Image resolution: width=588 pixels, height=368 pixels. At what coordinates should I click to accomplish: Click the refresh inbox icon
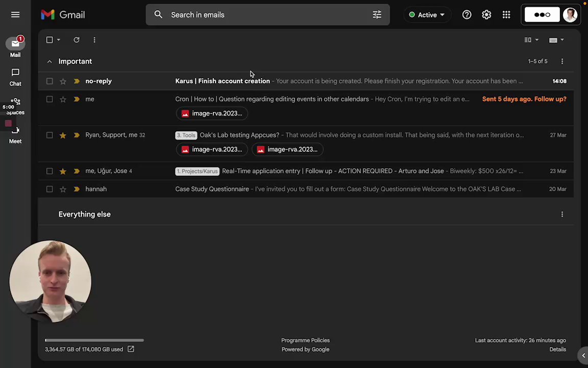(77, 40)
